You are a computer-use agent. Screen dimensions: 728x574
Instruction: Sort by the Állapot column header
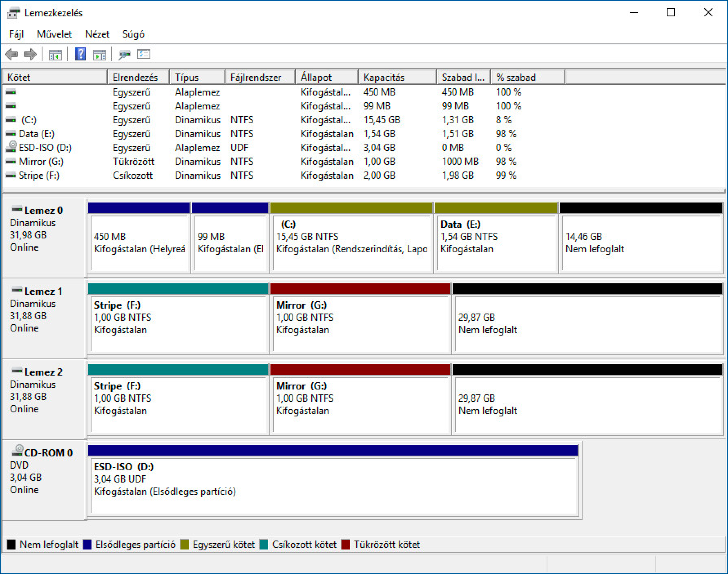coord(327,77)
